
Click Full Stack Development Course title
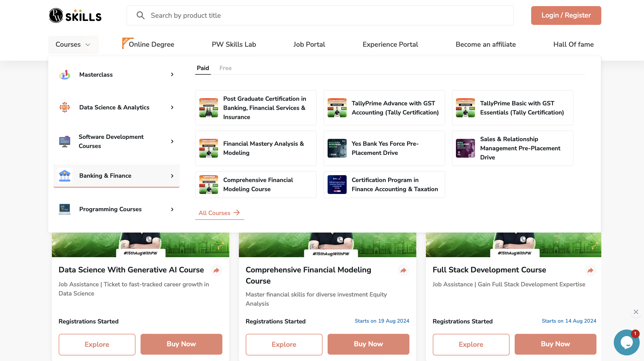click(489, 270)
